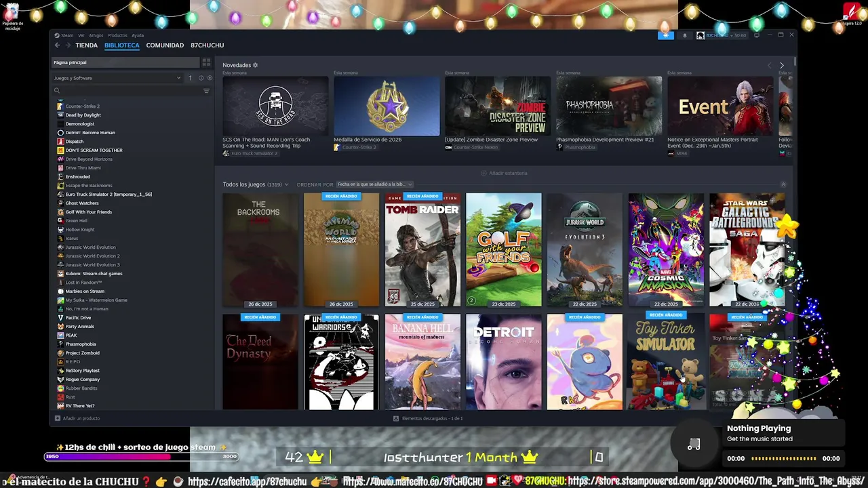The width and height of the screenshot is (868, 488).
Task: Click the library search field
Action: tap(125, 90)
